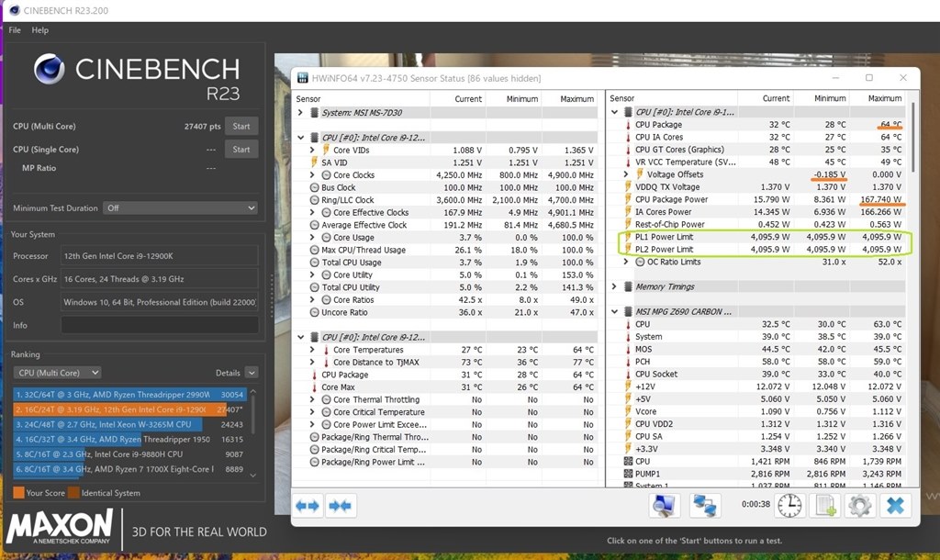Click the two networked computers icon in HWiNFO

tap(704, 506)
